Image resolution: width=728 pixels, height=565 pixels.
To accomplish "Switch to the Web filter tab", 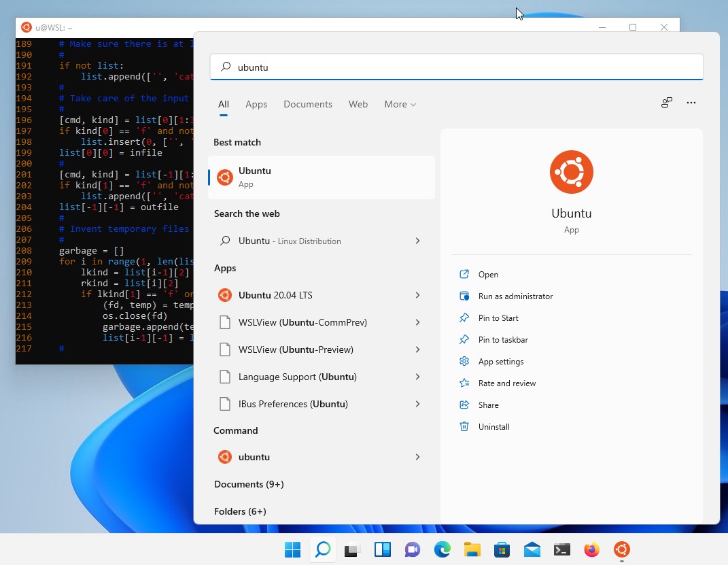I will click(358, 104).
